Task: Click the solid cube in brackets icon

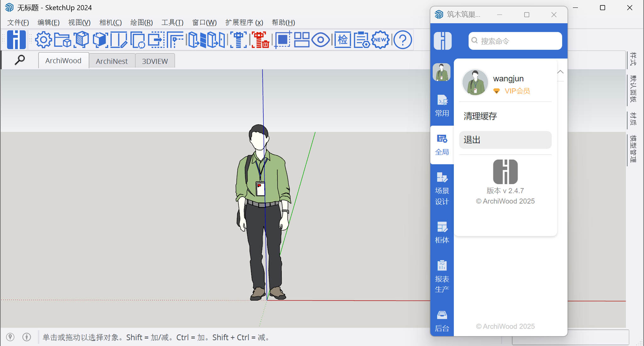Action: (x=100, y=40)
